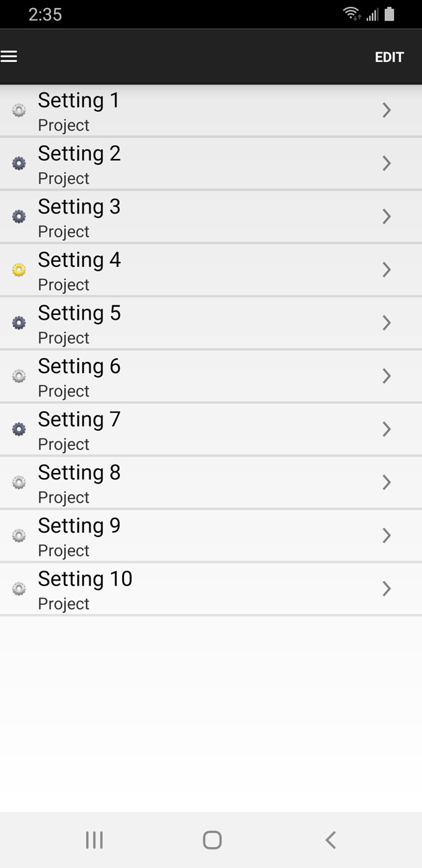Screen dimensions: 422x868
Task: Tap the Wi-Fi icon in the status bar
Action: (352, 14)
